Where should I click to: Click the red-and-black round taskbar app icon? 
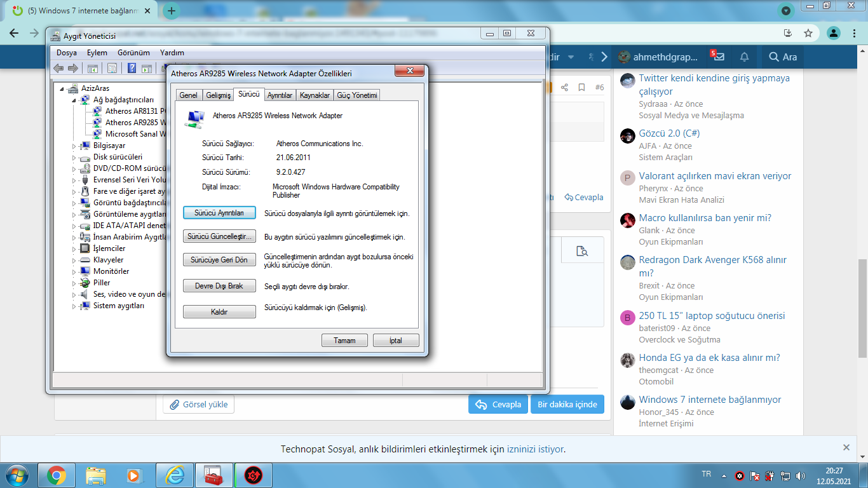(x=254, y=475)
